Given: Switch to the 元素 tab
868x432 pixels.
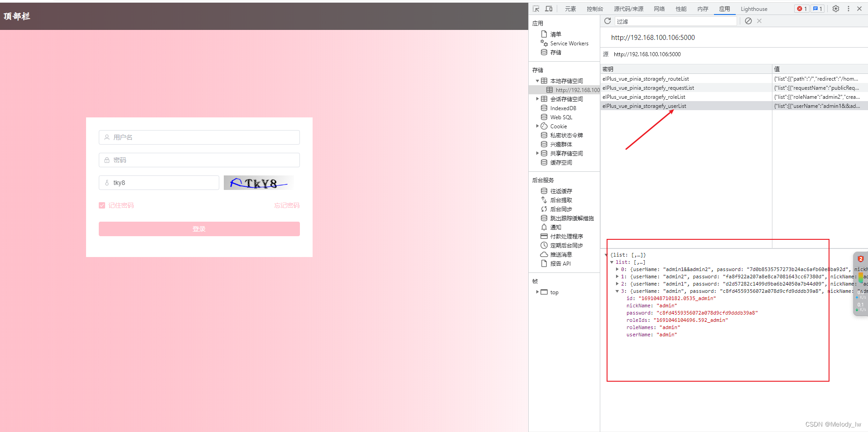Looking at the screenshot, I should tap(570, 9).
